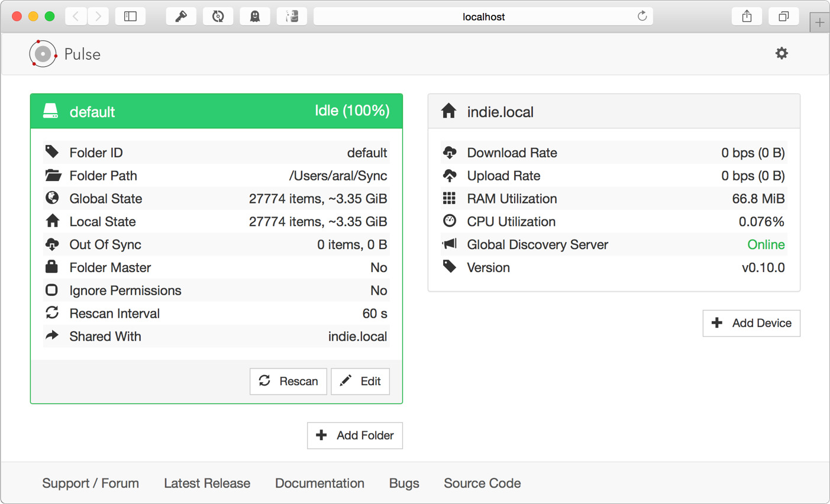Click the circular clock-arrow toolbar icon
This screenshot has width=830, height=504.
point(218,17)
